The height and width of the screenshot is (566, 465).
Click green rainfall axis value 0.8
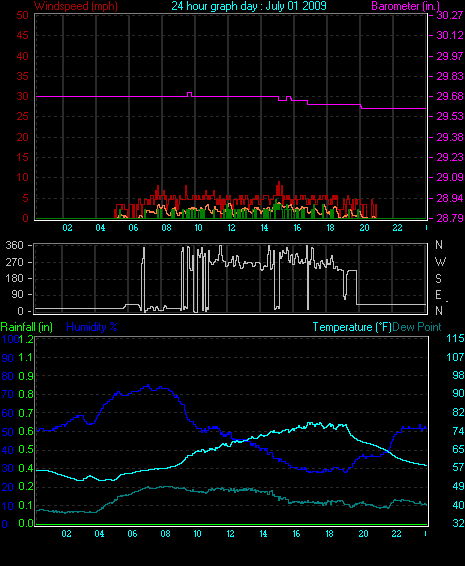pos(26,395)
